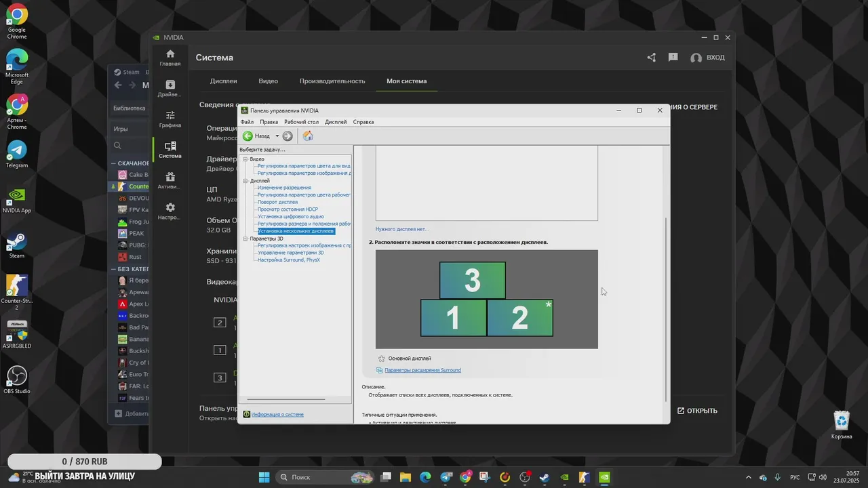Click Windows Start button on taskbar

(264, 477)
